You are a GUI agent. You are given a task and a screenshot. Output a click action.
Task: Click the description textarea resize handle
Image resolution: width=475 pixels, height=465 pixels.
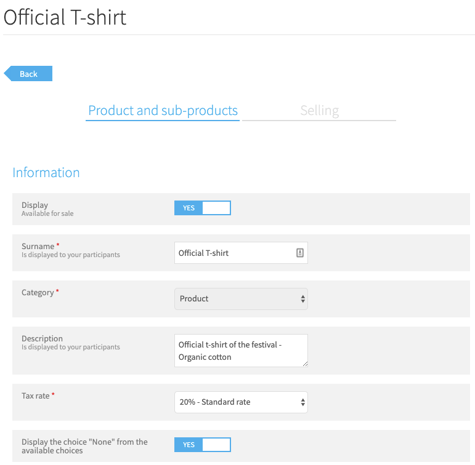coord(305,364)
